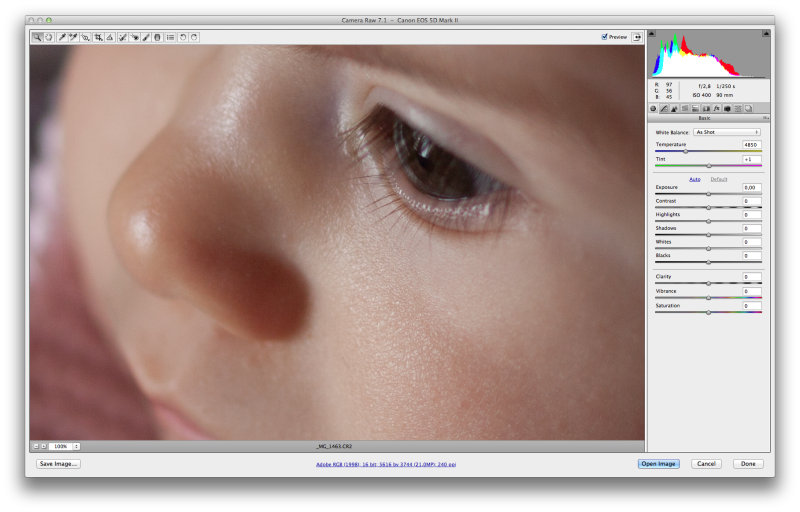
Task: Open the Camera Raw preferences list icon
Action: pos(170,37)
